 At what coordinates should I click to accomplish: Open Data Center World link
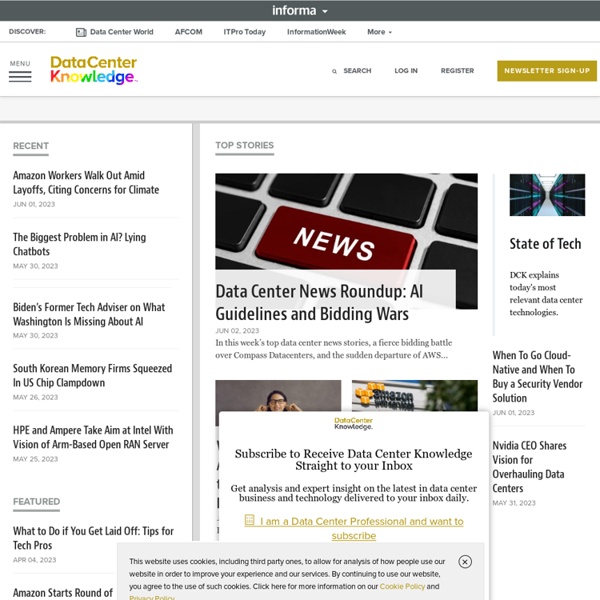coord(122,32)
